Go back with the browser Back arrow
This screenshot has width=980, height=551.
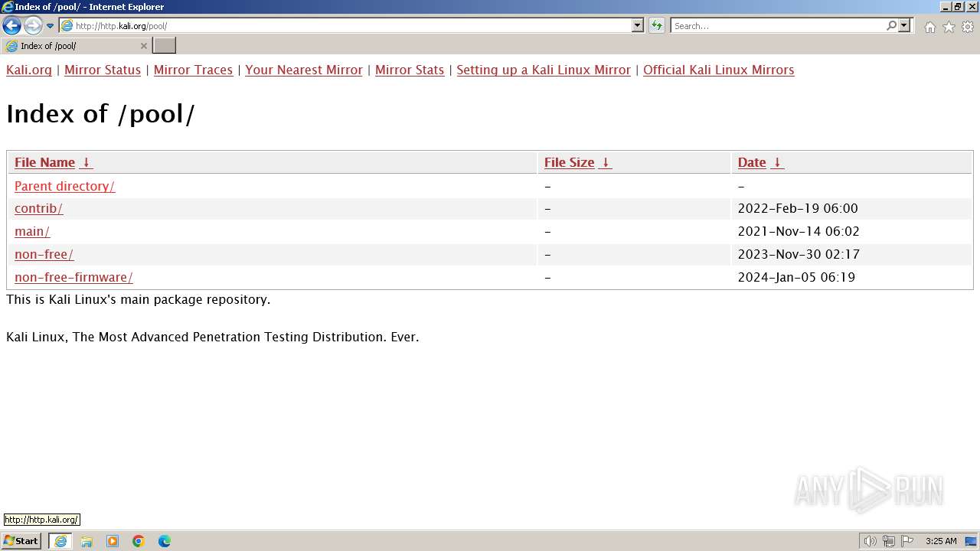pos(11,26)
